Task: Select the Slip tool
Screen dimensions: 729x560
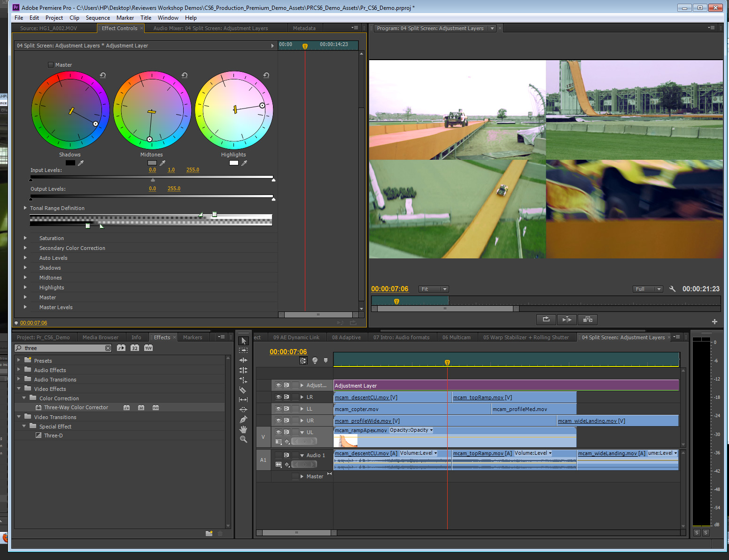Action: pos(243,400)
